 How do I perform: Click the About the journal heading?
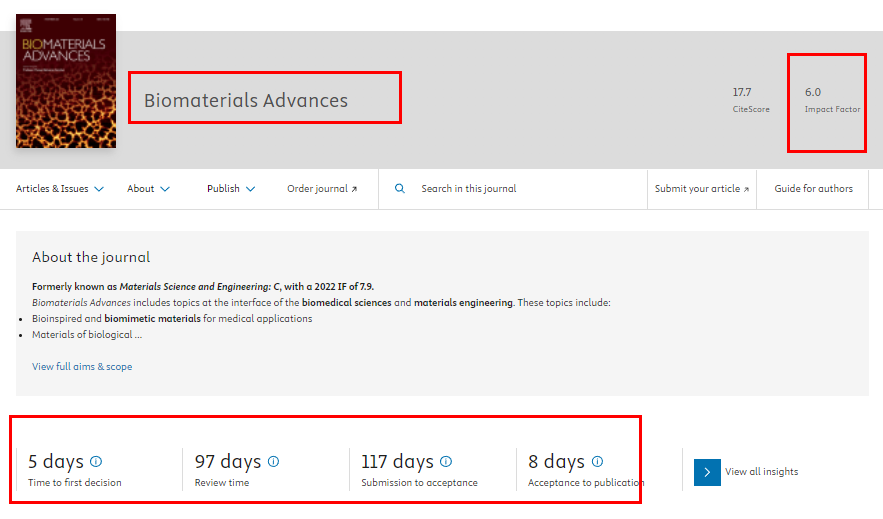91,257
